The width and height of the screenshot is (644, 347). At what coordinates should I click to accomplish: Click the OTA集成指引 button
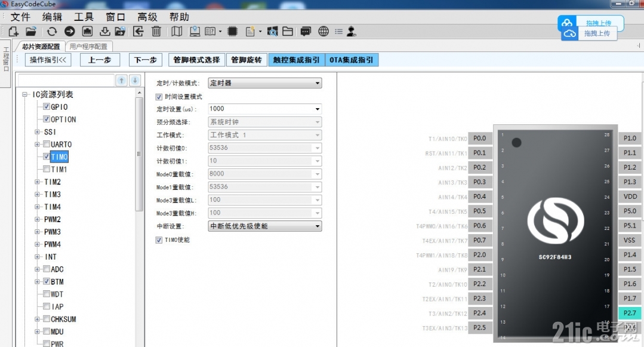(351, 60)
